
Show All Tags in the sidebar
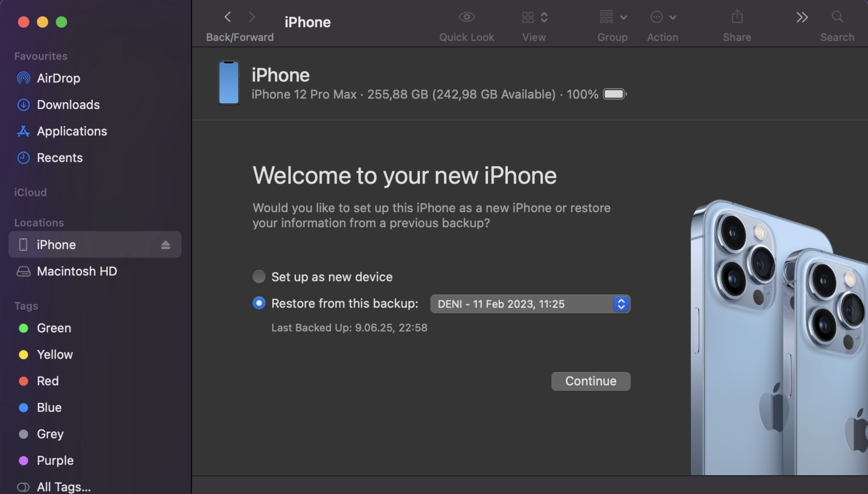(95, 487)
